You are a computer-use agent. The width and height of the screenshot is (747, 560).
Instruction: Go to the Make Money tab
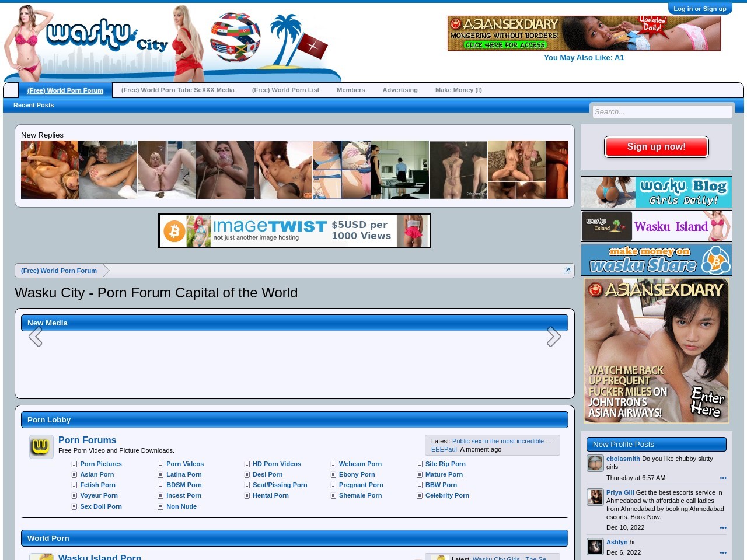tap(458, 90)
